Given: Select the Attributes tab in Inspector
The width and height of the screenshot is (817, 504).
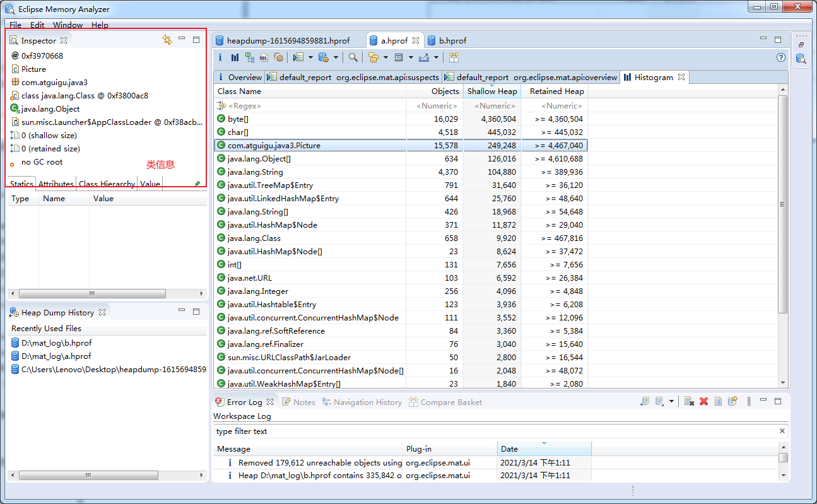Looking at the screenshot, I should point(56,184).
